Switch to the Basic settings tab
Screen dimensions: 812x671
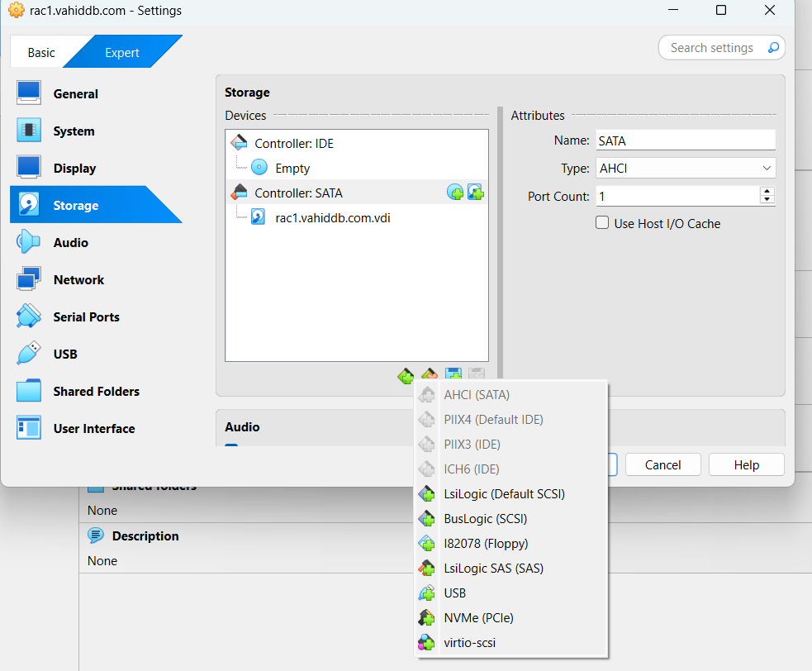(41, 53)
